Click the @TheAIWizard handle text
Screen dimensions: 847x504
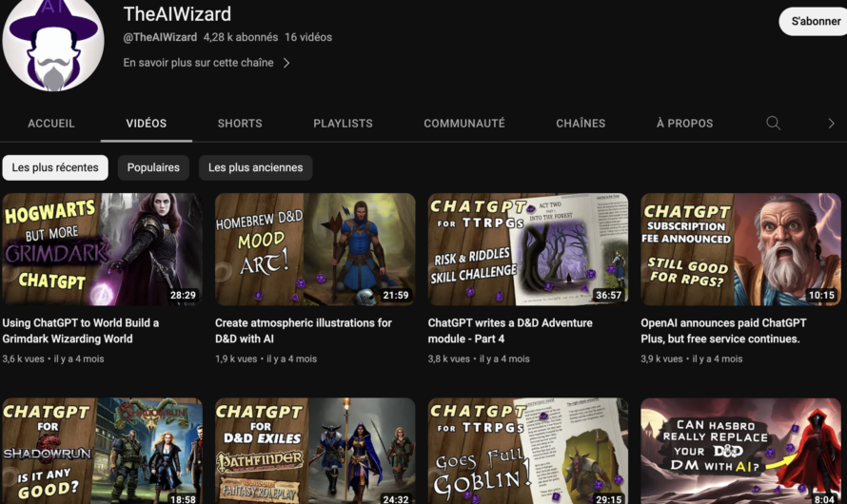point(160,37)
